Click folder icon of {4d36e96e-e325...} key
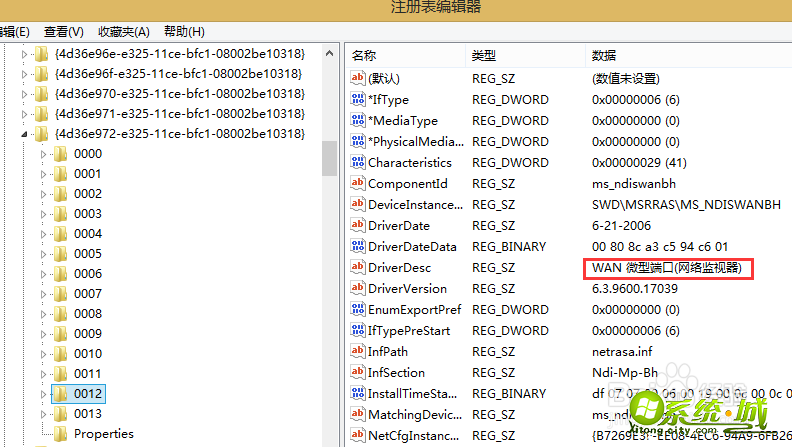Image resolution: width=792 pixels, height=447 pixels. click(x=41, y=54)
